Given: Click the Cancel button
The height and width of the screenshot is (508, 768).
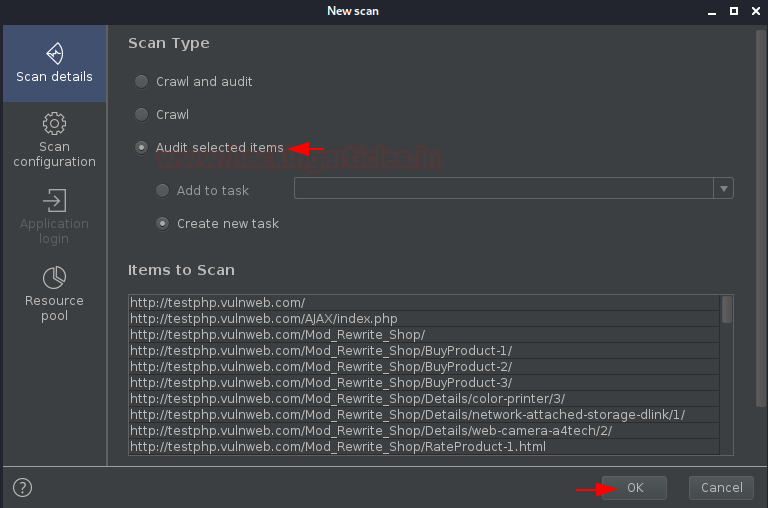Looking at the screenshot, I should coord(721,488).
